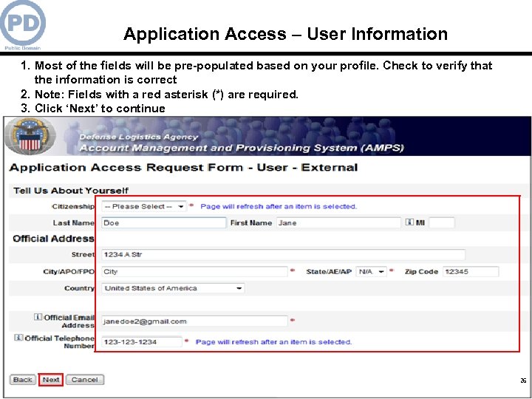
Task: Click the PD Public Domain logo
Action: pos(23,25)
